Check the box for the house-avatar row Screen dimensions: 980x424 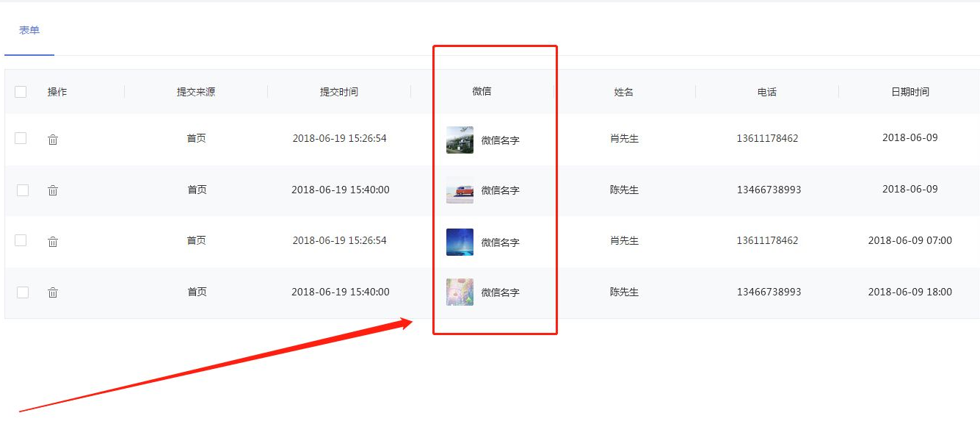coord(21,138)
